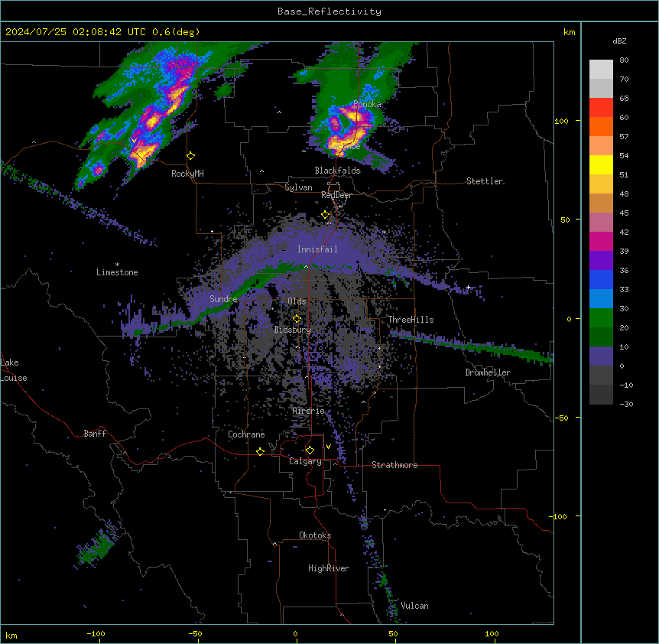Click the yellow station marker near Cochrane

[260, 451]
